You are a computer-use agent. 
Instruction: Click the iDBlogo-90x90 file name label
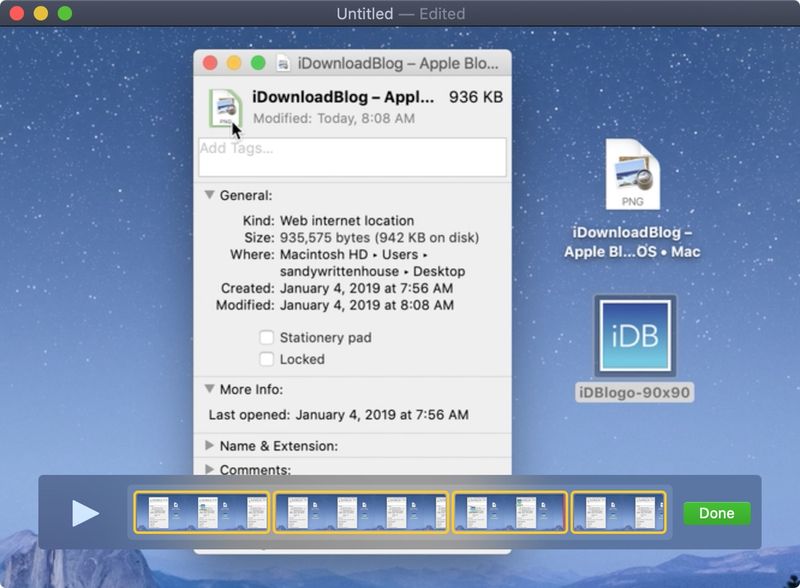[634, 393]
